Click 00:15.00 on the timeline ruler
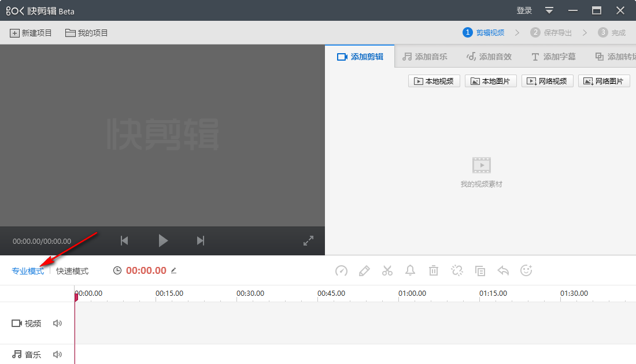 click(169, 293)
